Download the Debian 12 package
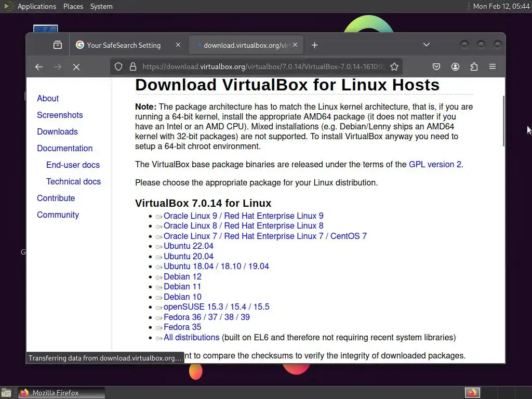Viewport: 532px width, 399px height. 182,277
